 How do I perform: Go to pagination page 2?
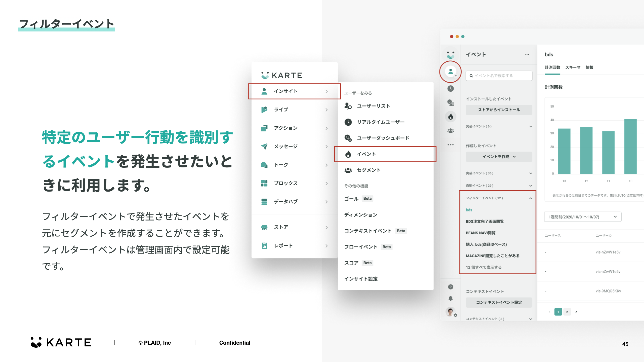567,312
